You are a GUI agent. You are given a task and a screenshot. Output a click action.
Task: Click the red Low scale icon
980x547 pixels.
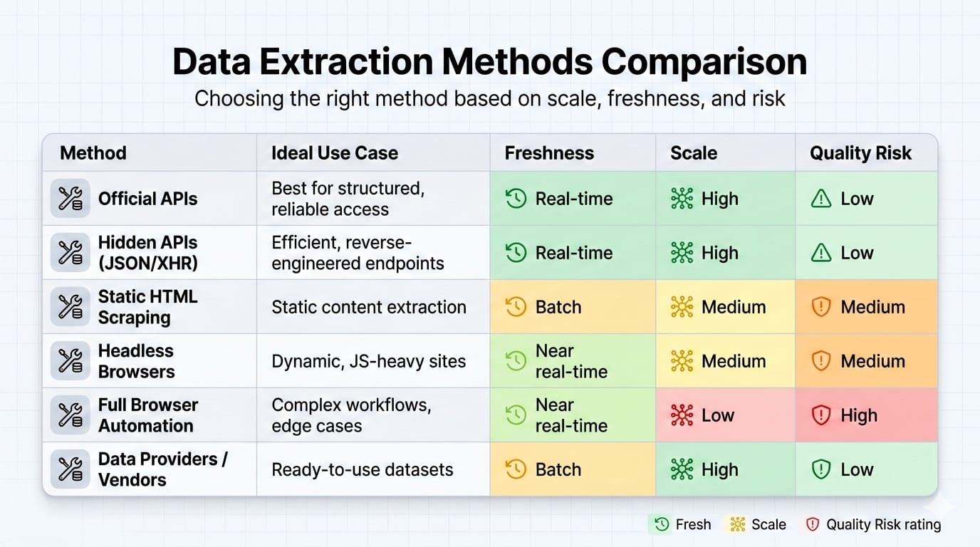click(x=682, y=415)
